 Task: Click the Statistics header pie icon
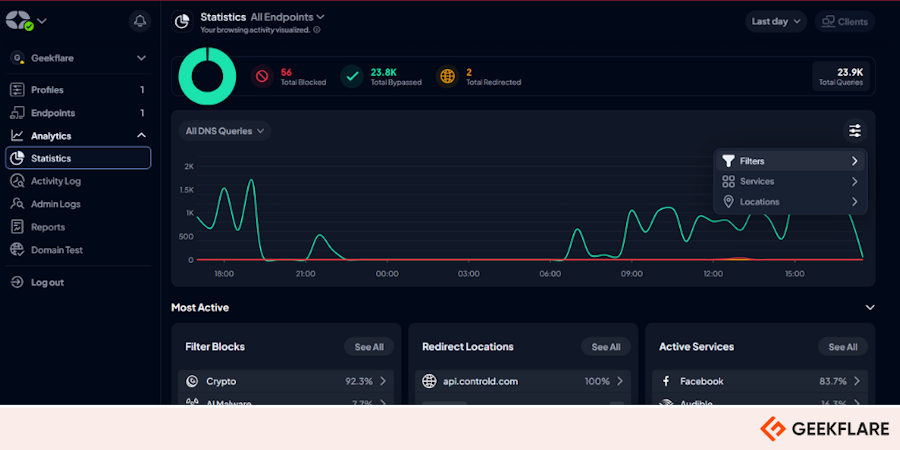click(182, 21)
